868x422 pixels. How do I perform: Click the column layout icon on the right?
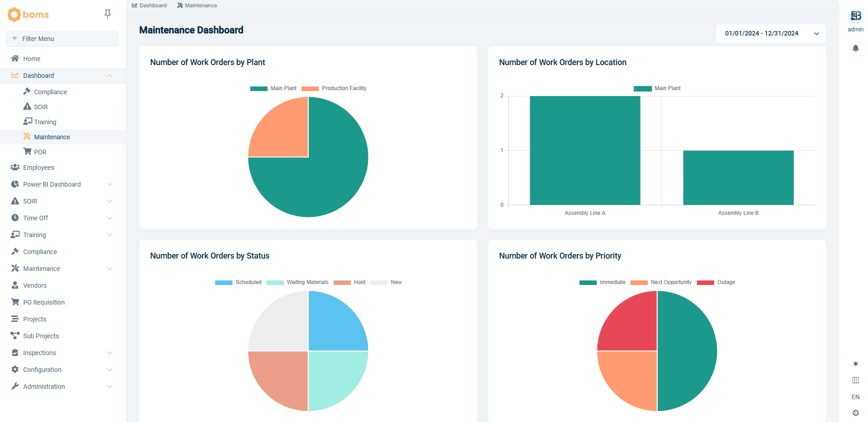[855, 380]
